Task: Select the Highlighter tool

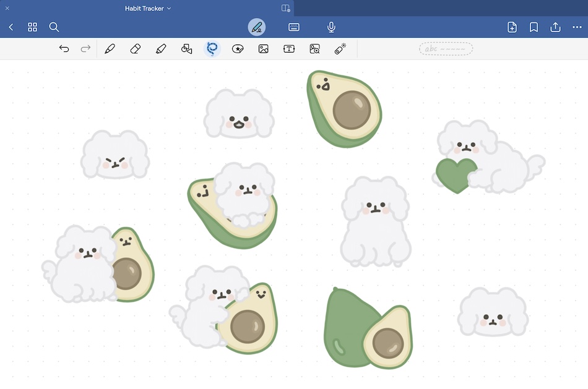Action: [161, 49]
